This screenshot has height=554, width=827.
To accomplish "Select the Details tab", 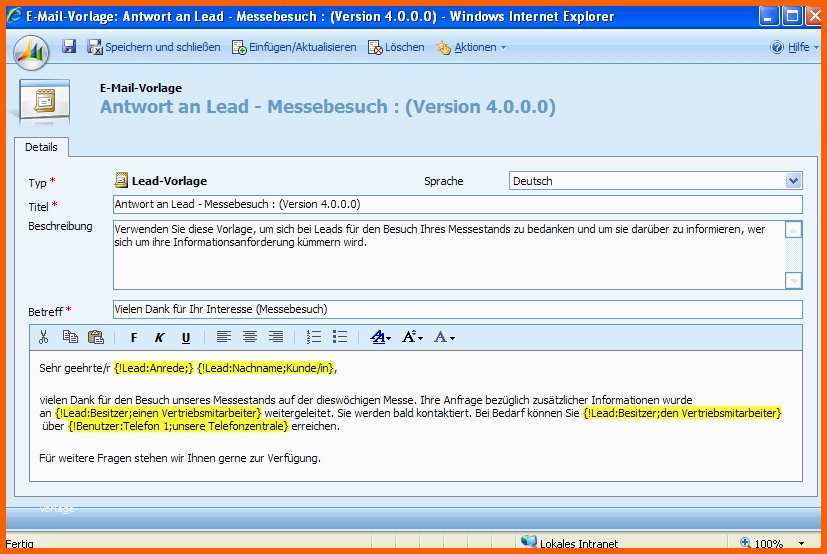I will tap(41, 147).
